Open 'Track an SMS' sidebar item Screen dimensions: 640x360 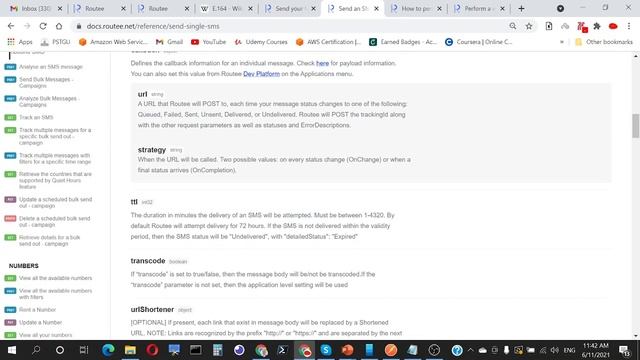click(x=36, y=118)
